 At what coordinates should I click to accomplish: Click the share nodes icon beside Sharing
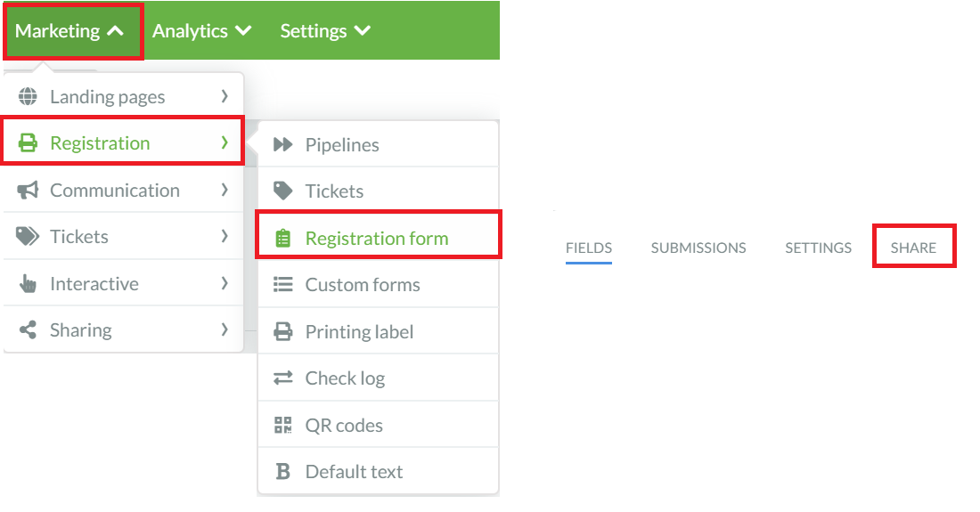(28, 329)
